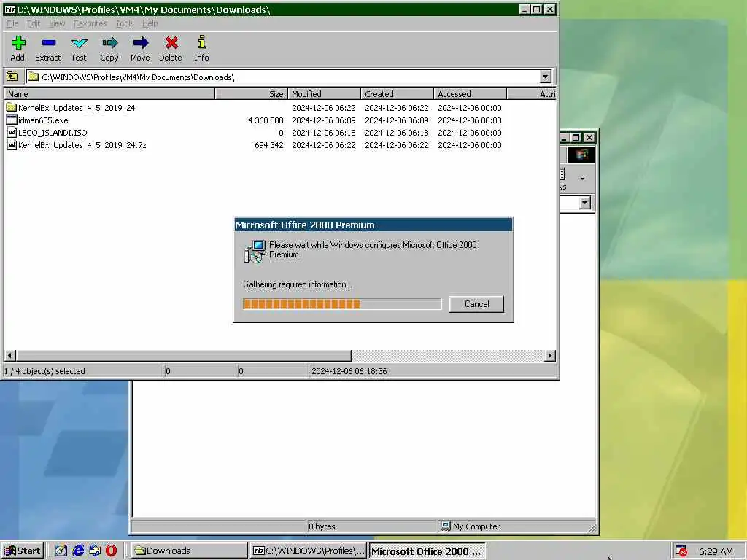Sort files by the Name column header

tap(109, 94)
